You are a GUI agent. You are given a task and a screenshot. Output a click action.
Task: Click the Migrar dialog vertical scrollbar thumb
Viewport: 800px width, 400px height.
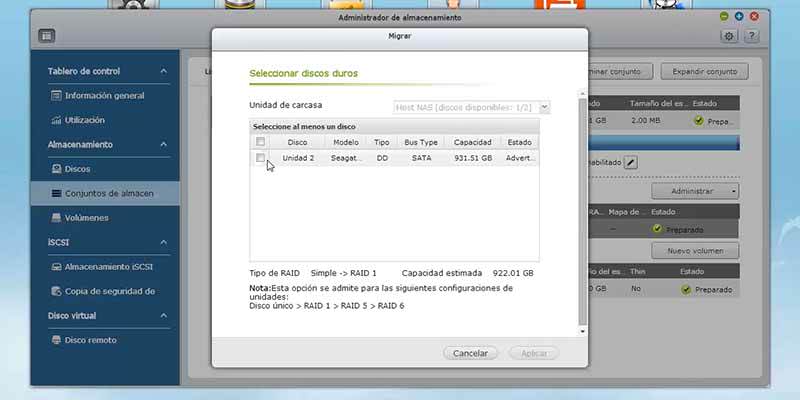tap(583, 212)
